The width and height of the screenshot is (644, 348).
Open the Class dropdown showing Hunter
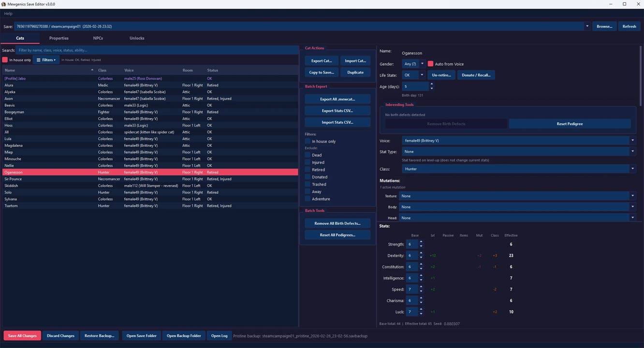pyautogui.click(x=632, y=169)
